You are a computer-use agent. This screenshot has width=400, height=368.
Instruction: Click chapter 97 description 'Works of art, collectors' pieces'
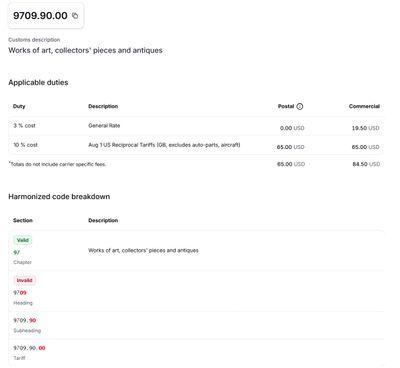coord(143,250)
